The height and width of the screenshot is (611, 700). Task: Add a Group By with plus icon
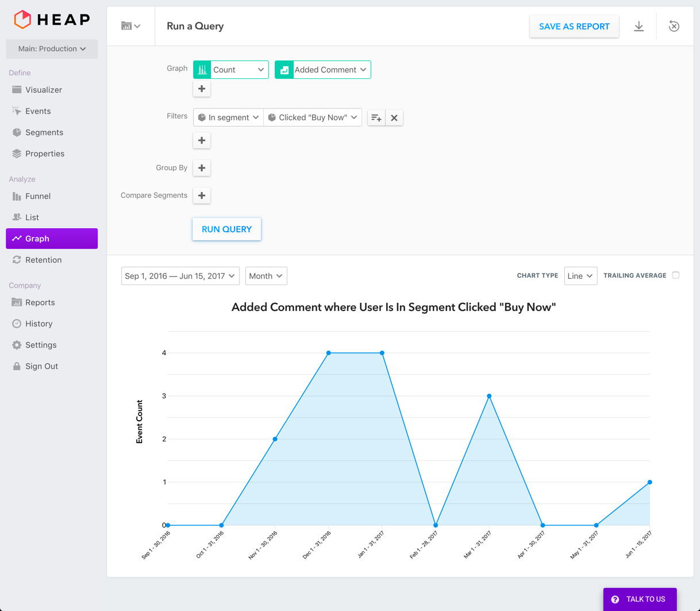click(x=202, y=168)
